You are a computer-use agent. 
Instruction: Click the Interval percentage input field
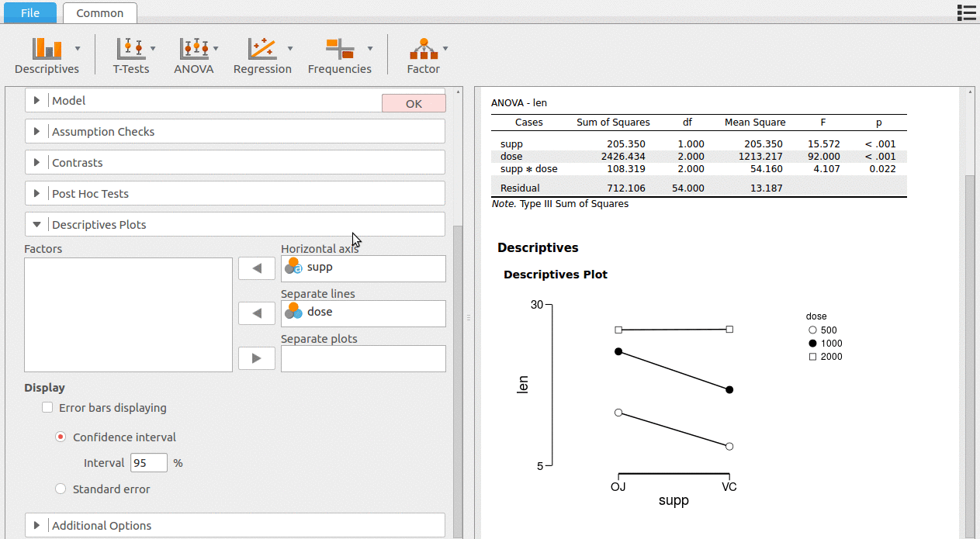tap(149, 462)
